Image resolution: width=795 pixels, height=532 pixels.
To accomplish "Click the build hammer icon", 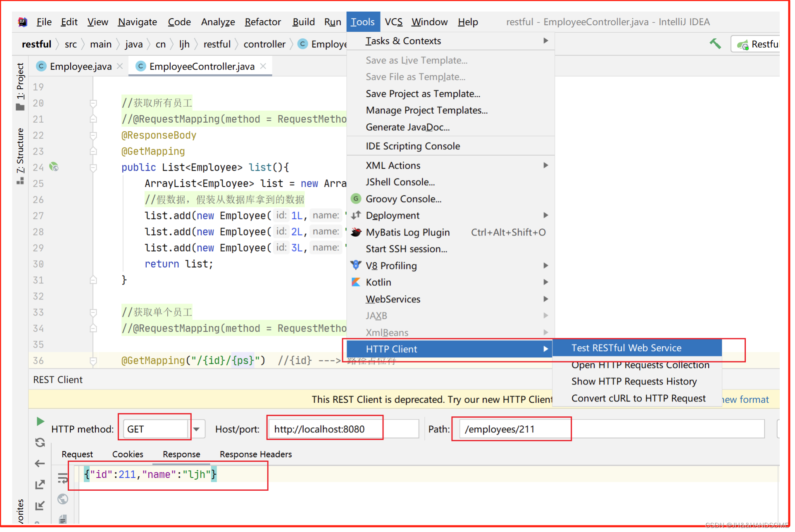I will point(716,44).
